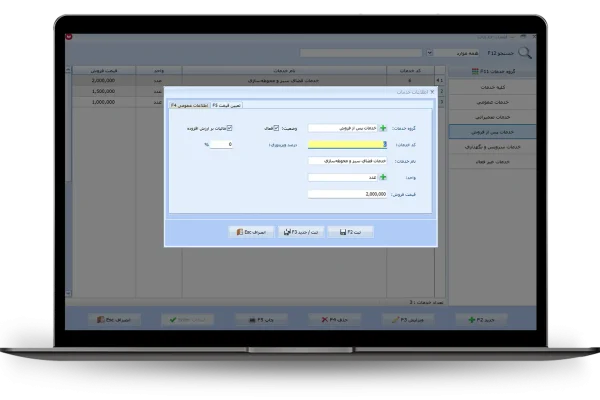Click the green plus beside service group field
Screen dimensions: 600x400
[x=383, y=128]
